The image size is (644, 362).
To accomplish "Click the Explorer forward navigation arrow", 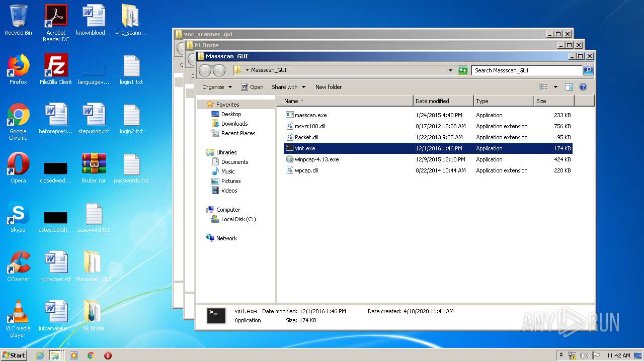I will tap(219, 70).
